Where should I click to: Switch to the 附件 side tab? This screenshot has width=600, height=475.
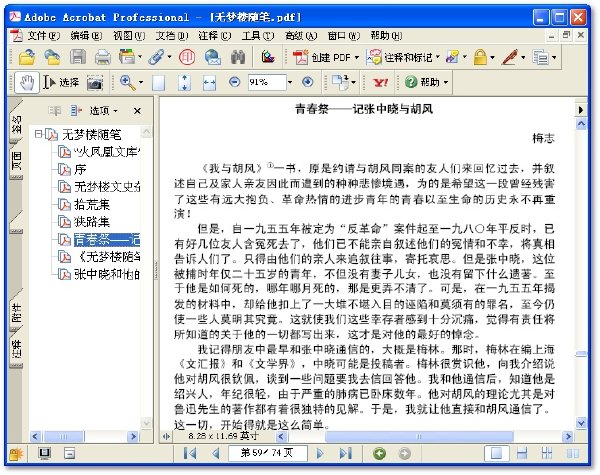coord(16,313)
